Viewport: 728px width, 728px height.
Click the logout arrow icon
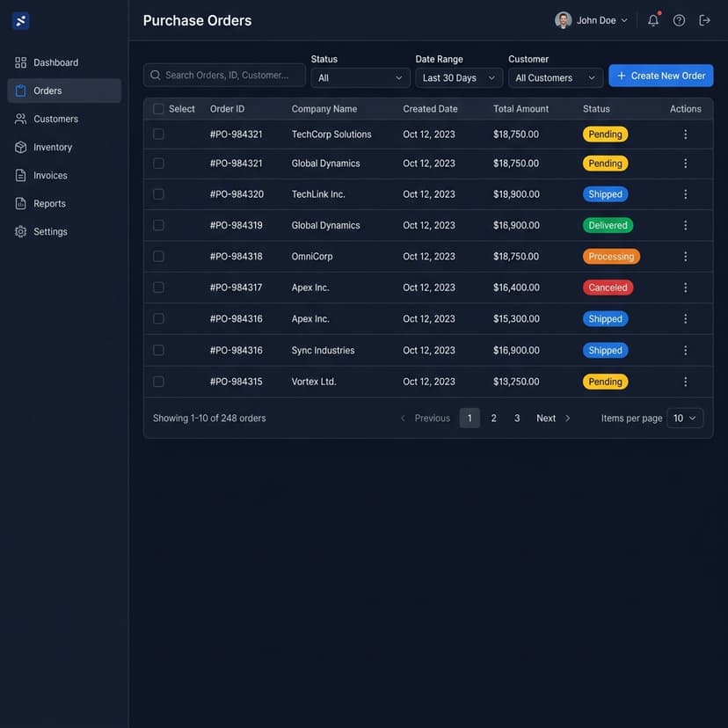point(704,20)
